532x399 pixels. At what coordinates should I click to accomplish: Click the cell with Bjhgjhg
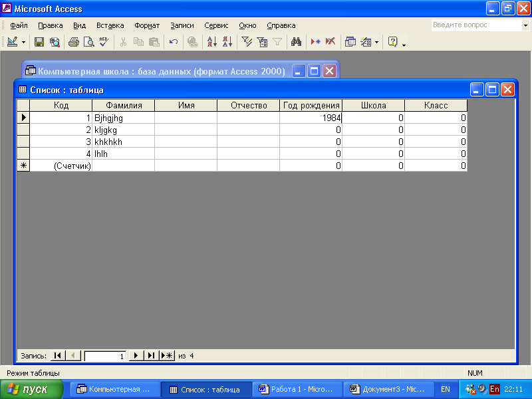pyautogui.click(x=124, y=118)
